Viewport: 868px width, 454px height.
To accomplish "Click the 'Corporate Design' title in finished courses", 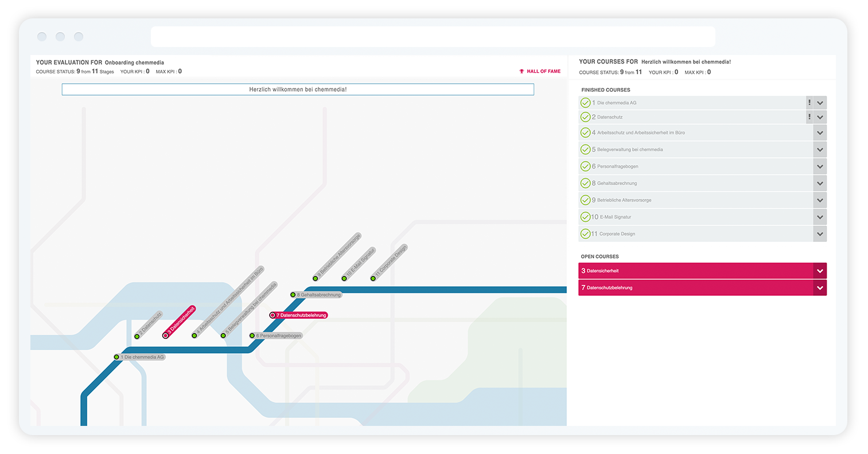I will coord(617,234).
